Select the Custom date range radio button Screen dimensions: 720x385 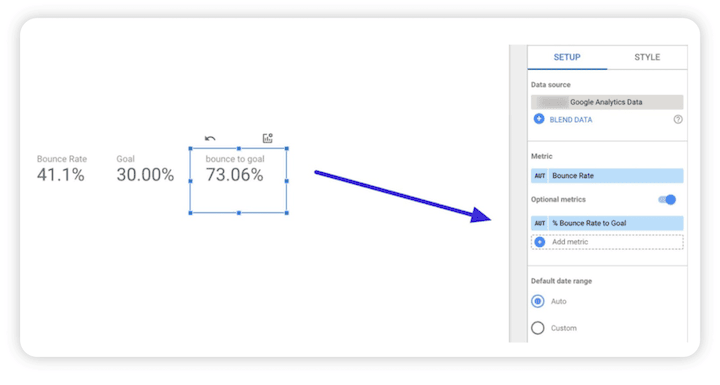point(538,328)
